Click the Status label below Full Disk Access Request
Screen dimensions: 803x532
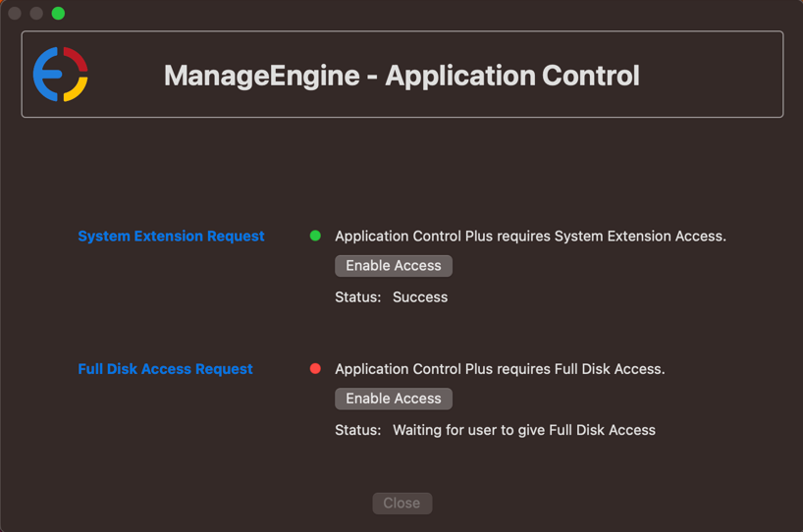point(357,430)
